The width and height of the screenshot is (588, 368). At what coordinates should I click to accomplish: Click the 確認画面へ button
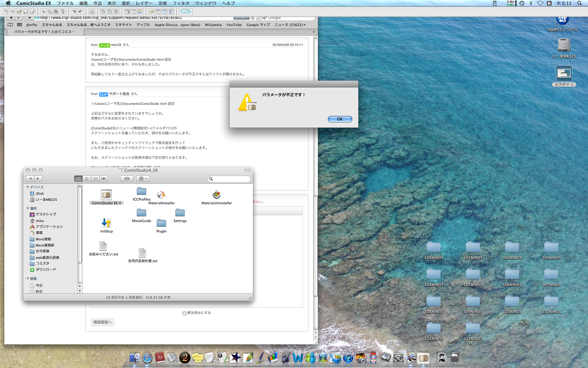tap(102, 322)
